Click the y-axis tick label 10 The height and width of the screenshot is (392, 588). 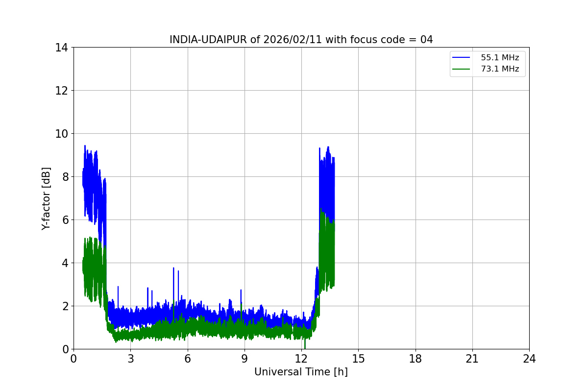(61, 134)
